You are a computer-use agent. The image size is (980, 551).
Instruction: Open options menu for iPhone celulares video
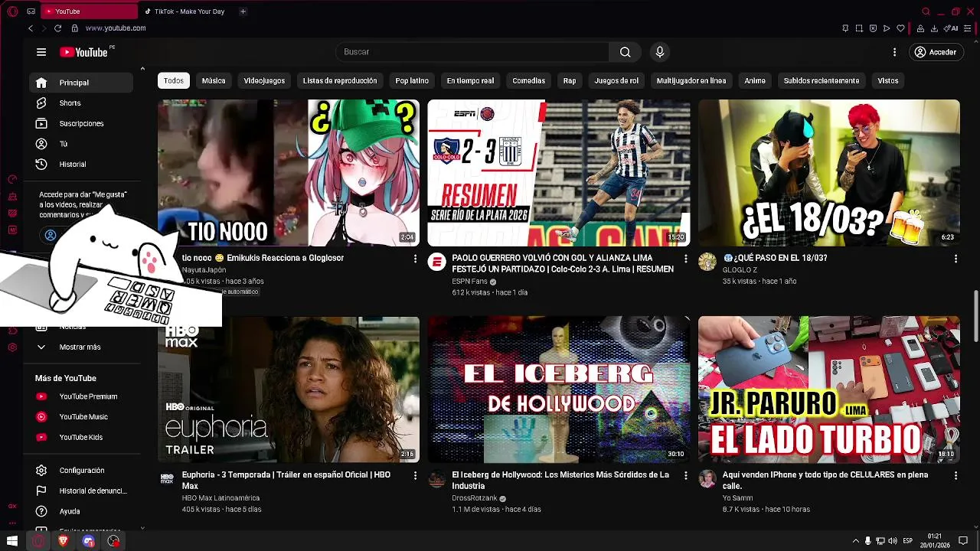point(955,476)
